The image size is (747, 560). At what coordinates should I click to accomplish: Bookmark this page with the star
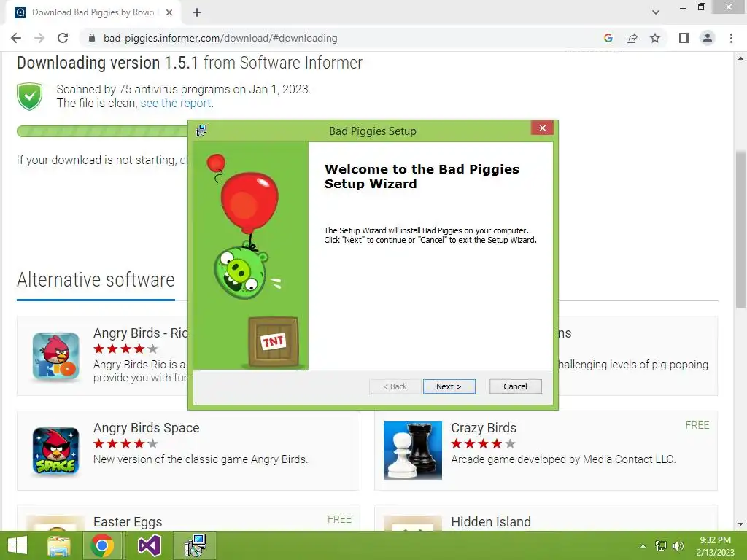[x=655, y=38]
